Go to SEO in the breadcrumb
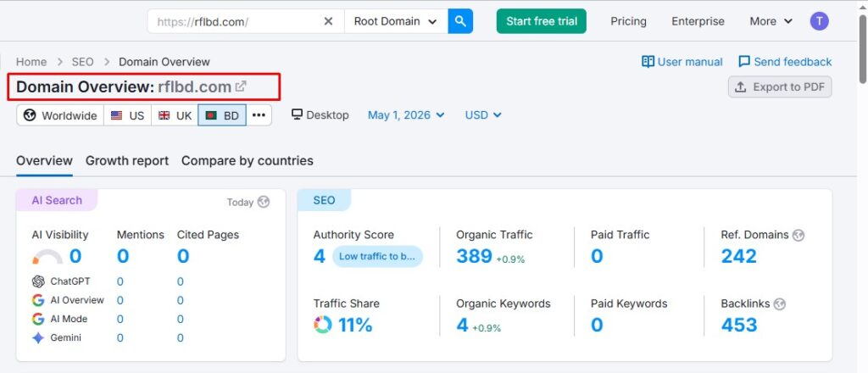Image resolution: width=868 pixels, height=373 pixels. coord(82,61)
